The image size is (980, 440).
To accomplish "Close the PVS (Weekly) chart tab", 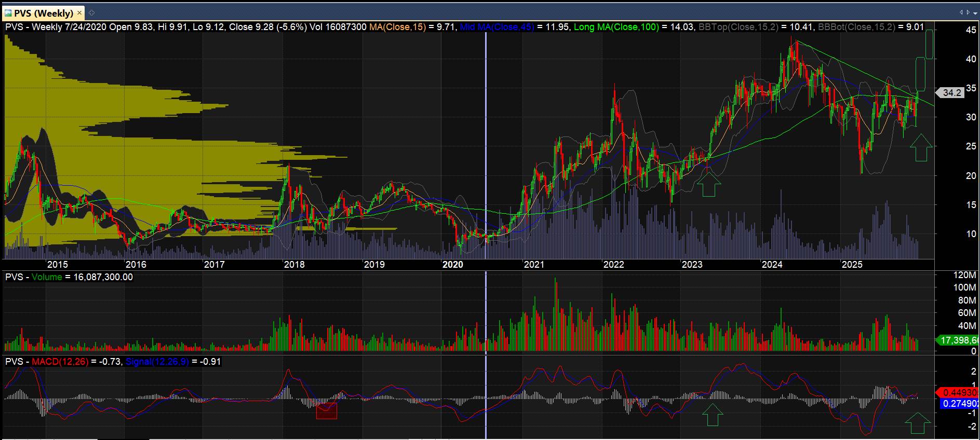I will 79,13.
